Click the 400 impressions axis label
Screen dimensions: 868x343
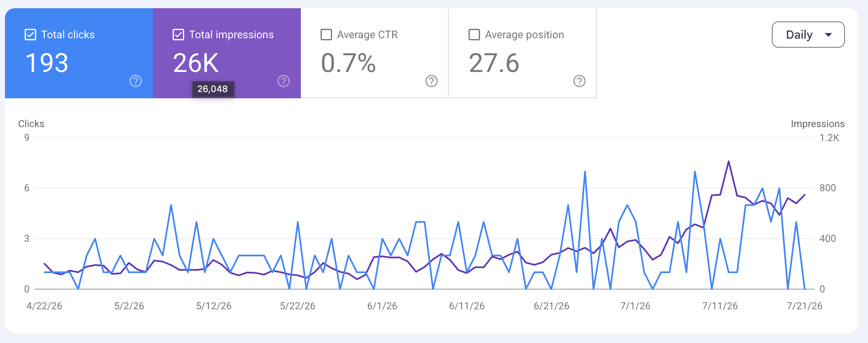tap(828, 239)
